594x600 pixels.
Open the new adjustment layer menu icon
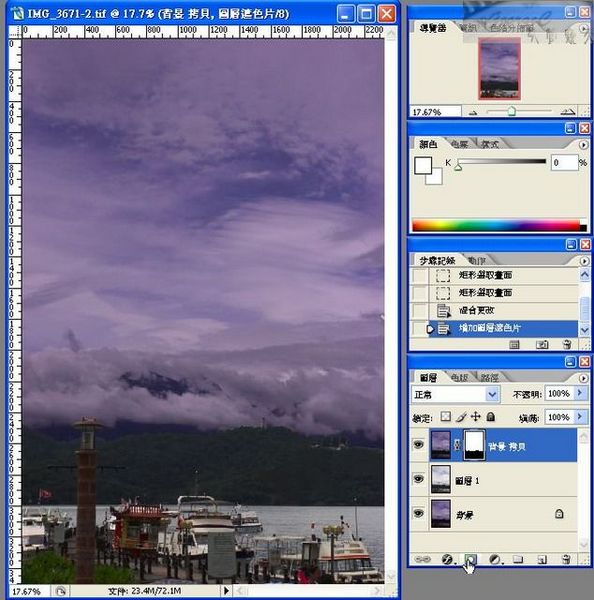point(494,559)
